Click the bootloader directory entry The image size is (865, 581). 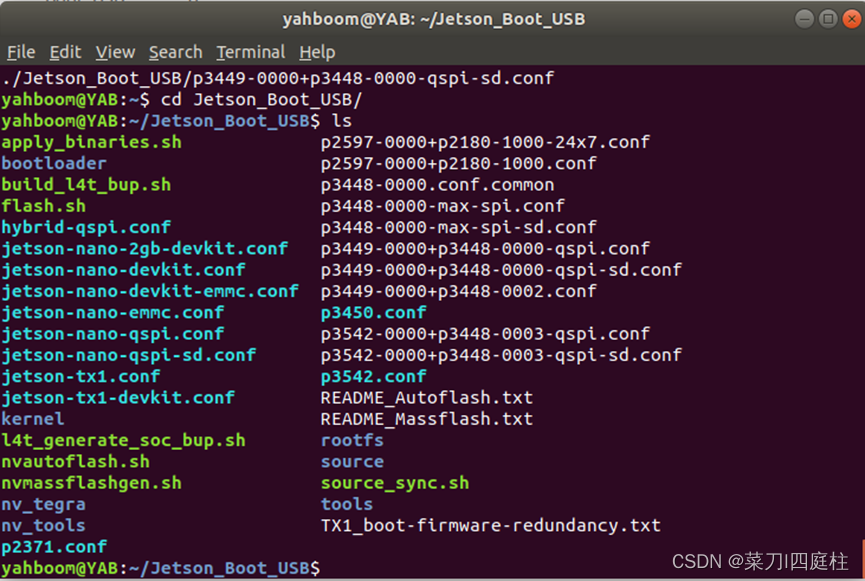(54, 162)
